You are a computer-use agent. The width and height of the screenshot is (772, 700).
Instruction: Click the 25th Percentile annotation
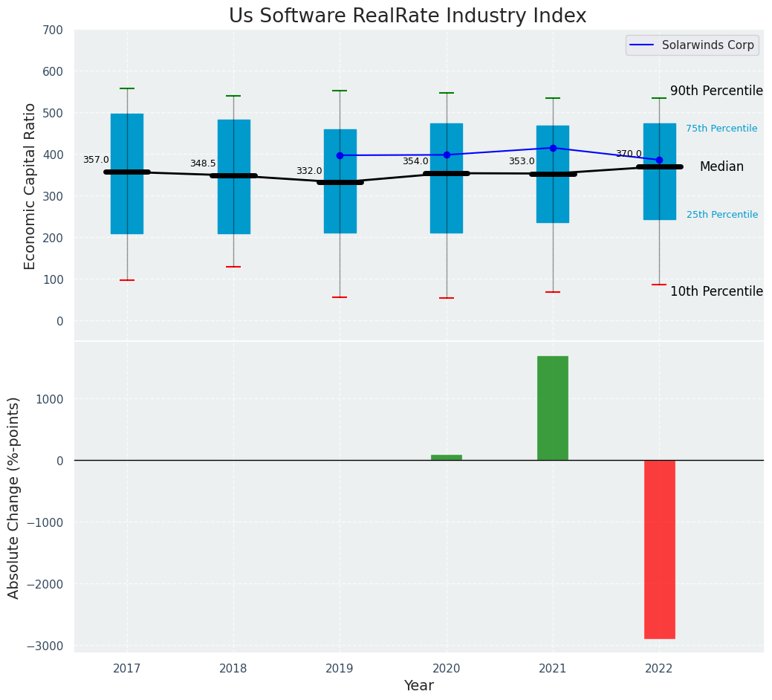point(721,215)
